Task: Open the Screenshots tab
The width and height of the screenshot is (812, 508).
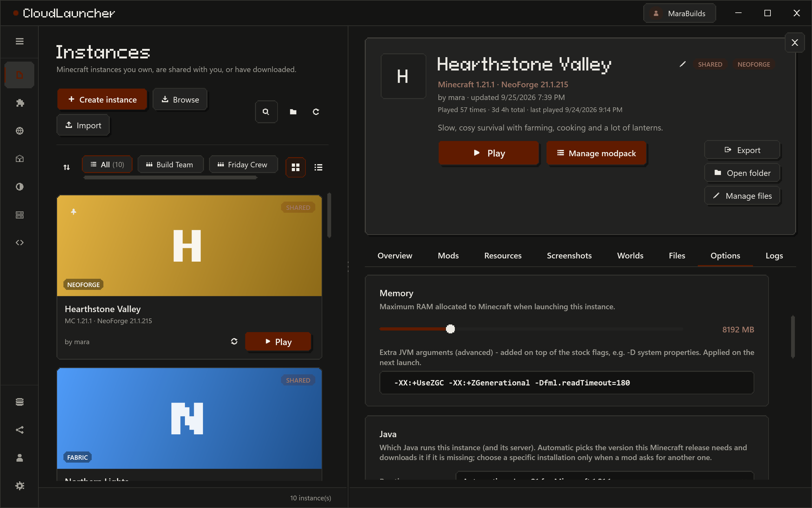Action: [569, 256]
